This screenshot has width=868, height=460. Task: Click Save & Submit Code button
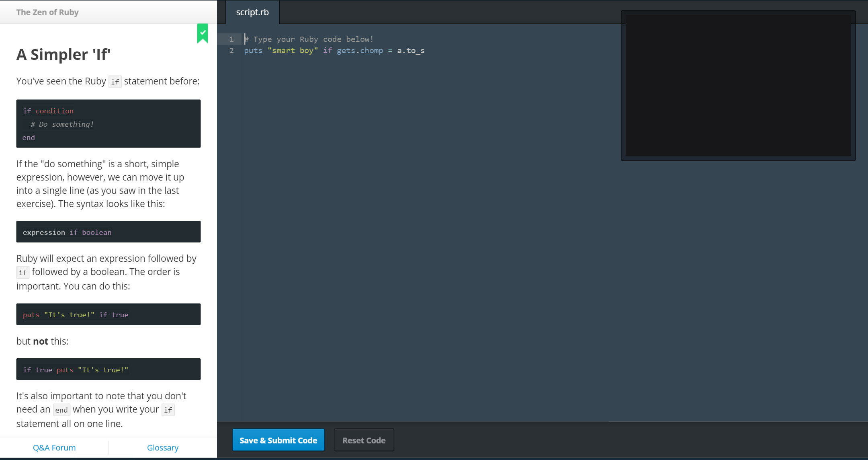pos(278,440)
